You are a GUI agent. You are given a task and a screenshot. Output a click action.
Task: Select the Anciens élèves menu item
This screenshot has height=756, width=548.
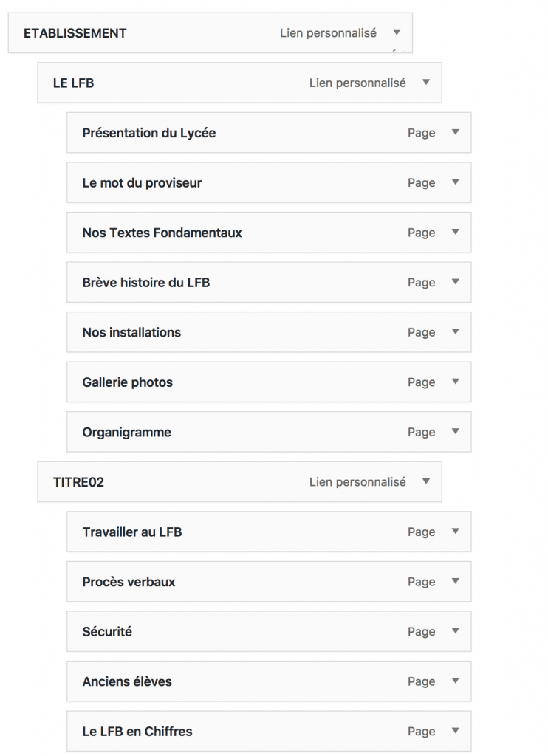(127, 681)
